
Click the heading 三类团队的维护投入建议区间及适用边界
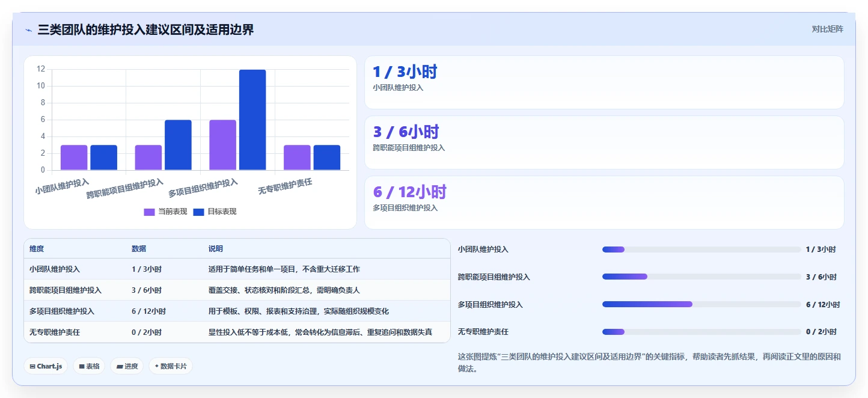coord(145,29)
